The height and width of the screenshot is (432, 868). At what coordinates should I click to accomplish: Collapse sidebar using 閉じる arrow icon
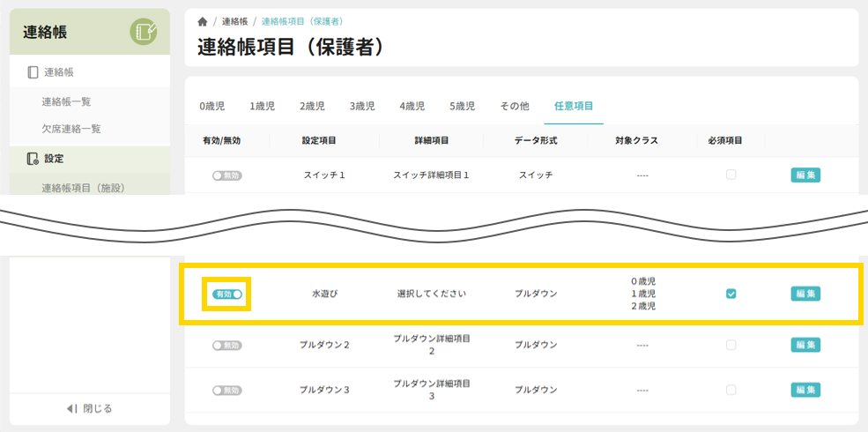click(72, 408)
